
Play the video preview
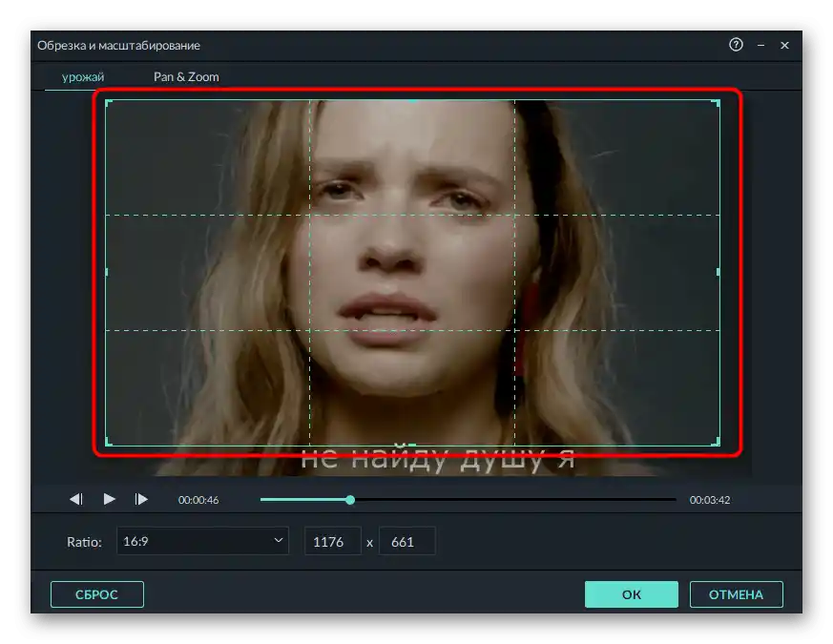(110, 499)
